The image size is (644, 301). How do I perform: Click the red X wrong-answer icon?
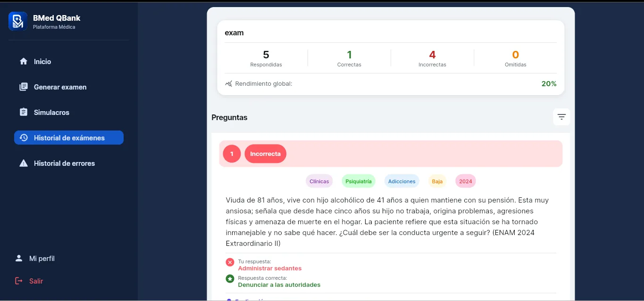pos(230,262)
